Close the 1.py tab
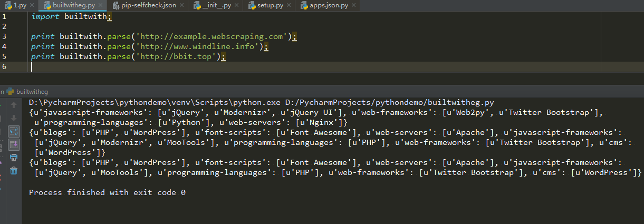Screen dimensions: 644x224 [x=31, y=6]
